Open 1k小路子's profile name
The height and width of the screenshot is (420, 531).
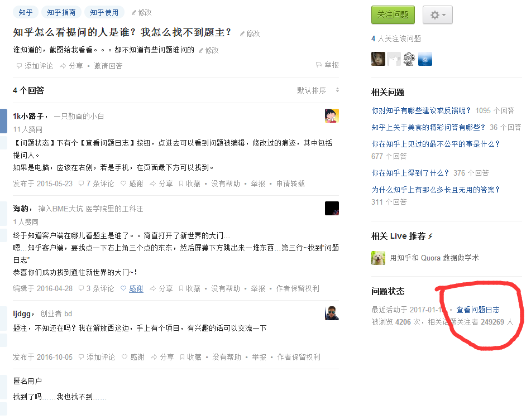tap(28, 117)
